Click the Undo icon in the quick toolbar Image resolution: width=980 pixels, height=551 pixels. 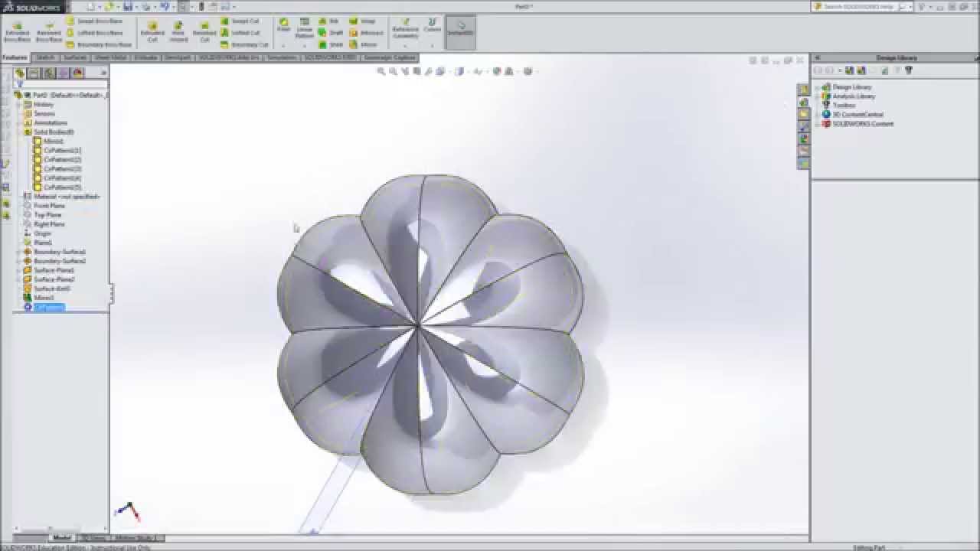pos(165,6)
